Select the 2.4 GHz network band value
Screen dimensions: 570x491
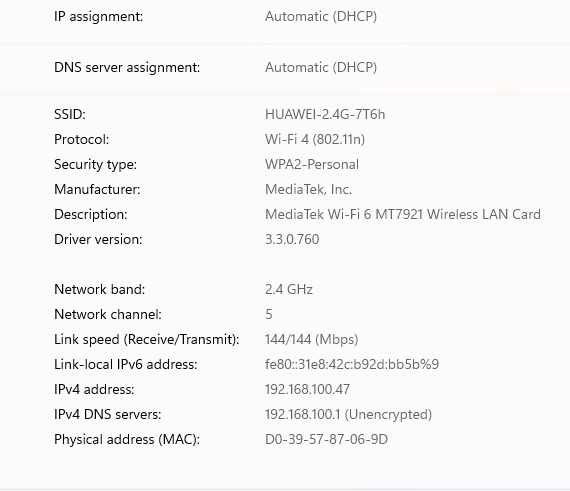pyautogui.click(x=289, y=290)
